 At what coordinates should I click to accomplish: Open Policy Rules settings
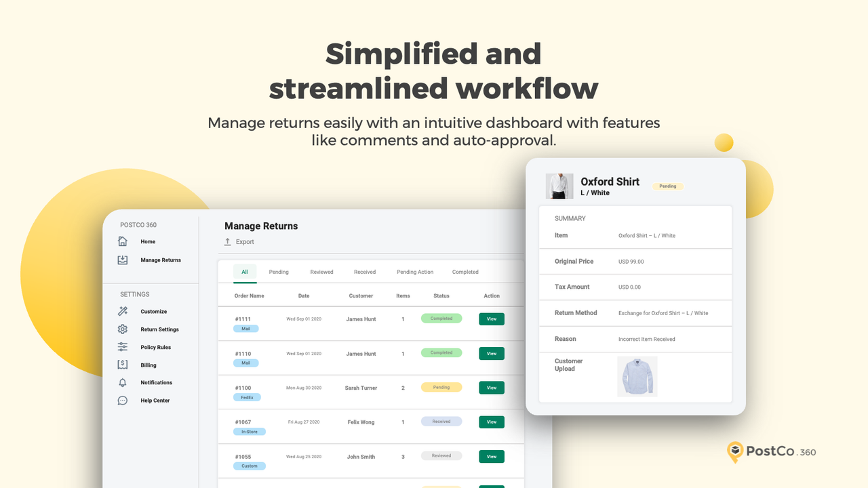pos(156,347)
